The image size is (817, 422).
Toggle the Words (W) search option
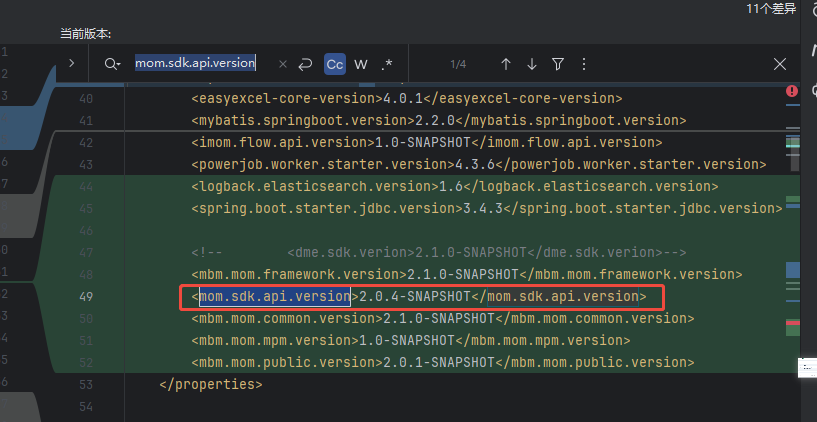(x=361, y=64)
